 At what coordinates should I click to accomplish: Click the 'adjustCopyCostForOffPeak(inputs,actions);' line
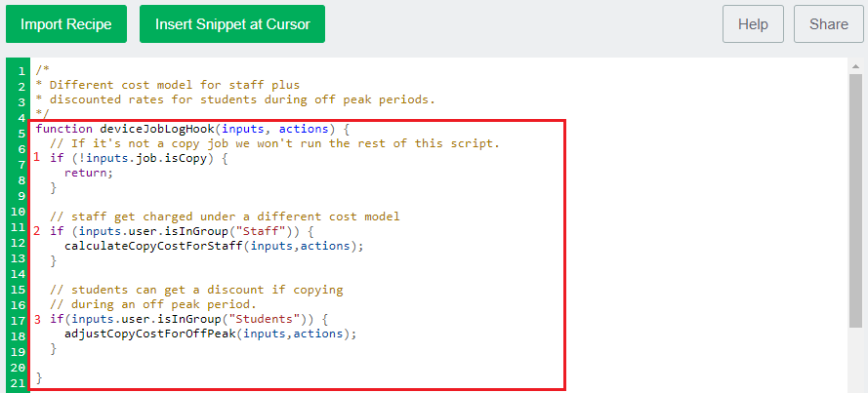(x=211, y=334)
